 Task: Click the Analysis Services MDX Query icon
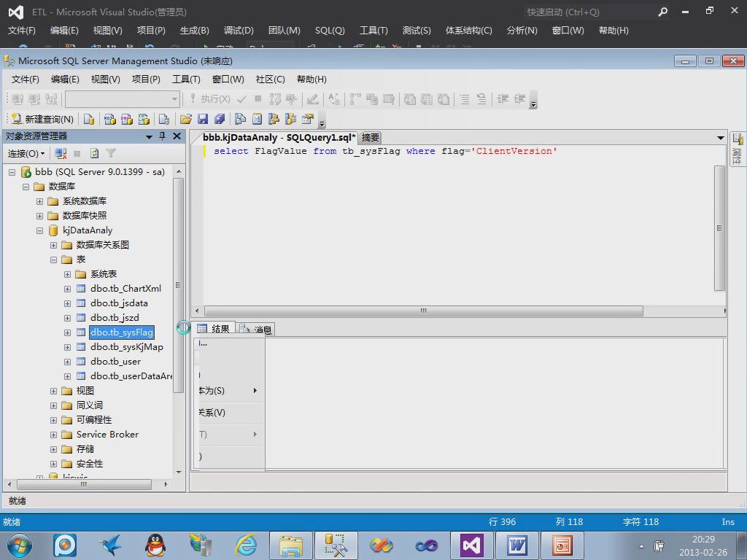point(109,119)
